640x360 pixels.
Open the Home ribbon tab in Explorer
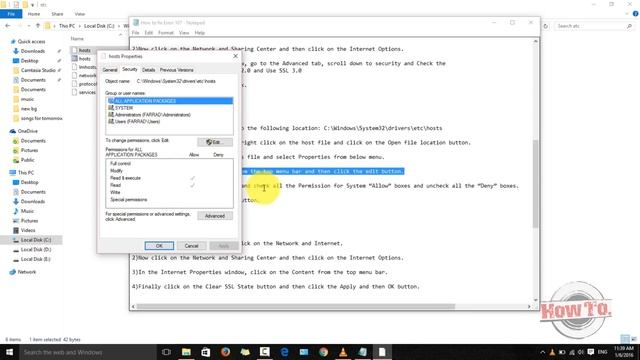tap(33, 14)
